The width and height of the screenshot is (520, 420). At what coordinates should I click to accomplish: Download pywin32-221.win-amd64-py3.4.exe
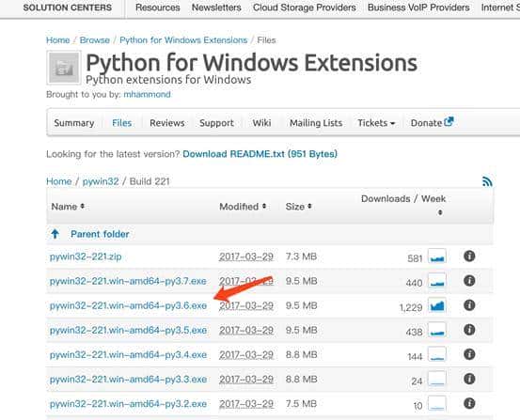[128, 354]
